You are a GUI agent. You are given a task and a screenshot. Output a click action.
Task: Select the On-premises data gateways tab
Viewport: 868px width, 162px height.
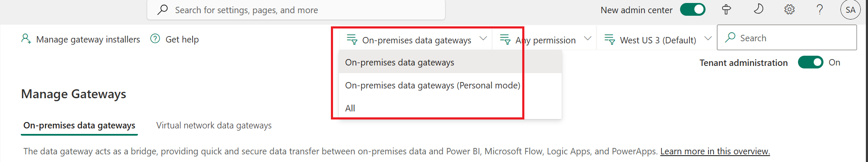pos(79,125)
